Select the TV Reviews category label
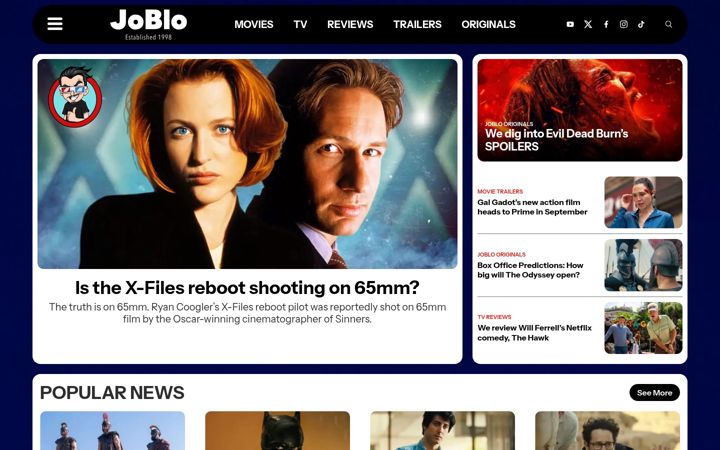720x450 pixels. point(494,317)
